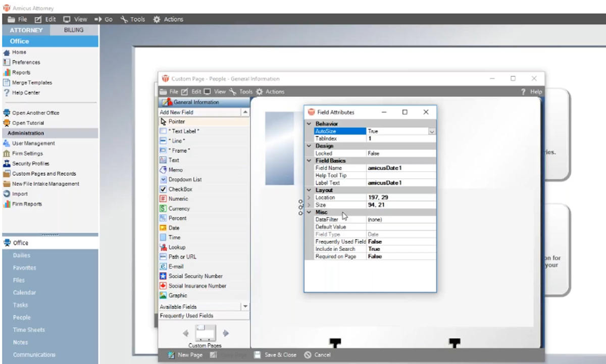The image size is (606, 364).
Task: Click Save & Close
Action: tap(275, 355)
